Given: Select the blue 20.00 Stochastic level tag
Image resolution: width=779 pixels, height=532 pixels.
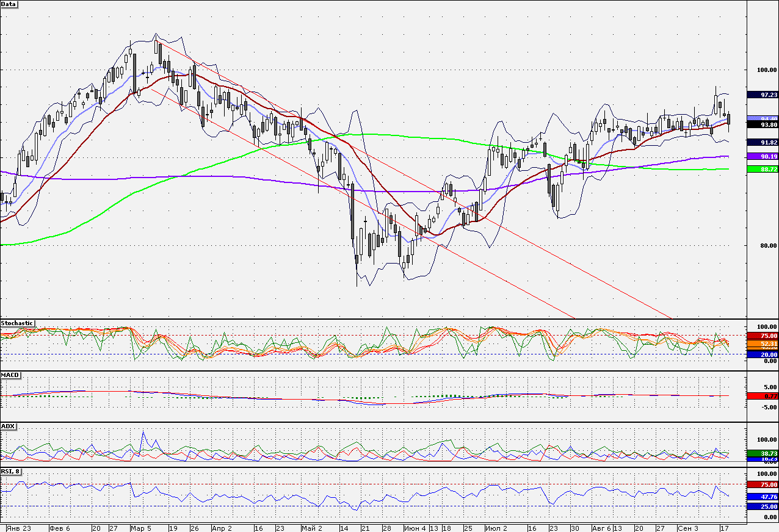Looking at the screenshot, I should [x=762, y=354].
